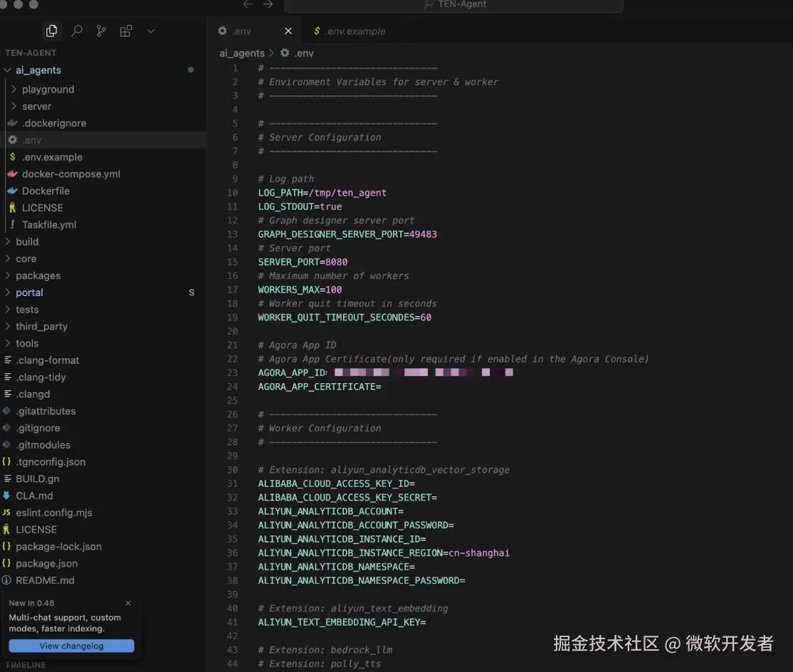Open docker-compose.yml file
The image size is (793, 672).
coord(103,174)
